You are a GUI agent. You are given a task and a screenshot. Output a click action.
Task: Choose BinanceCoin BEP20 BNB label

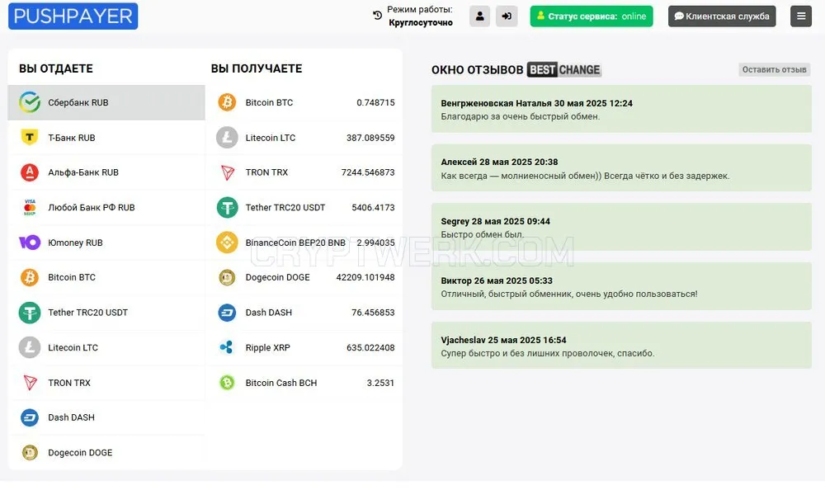pyautogui.click(x=295, y=243)
